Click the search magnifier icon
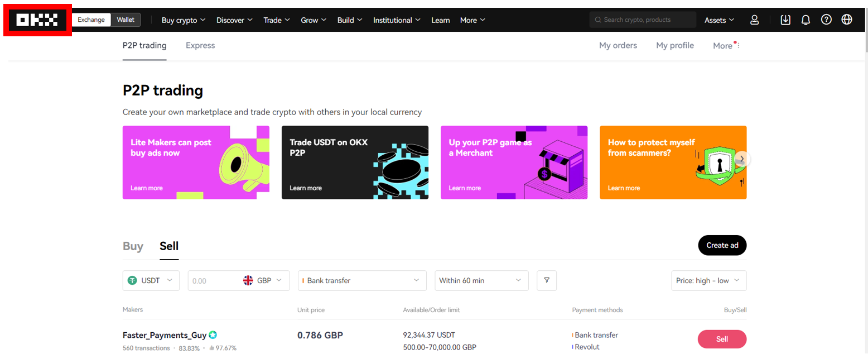 (598, 20)
